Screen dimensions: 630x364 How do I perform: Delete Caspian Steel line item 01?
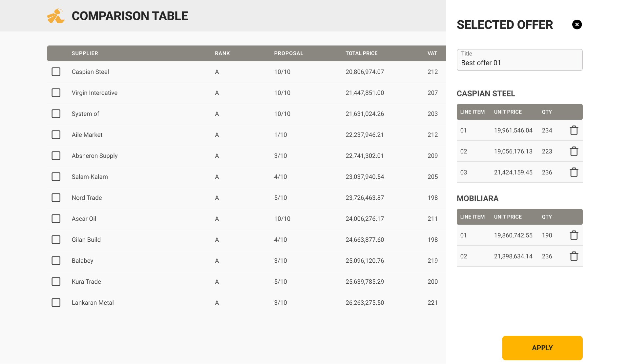[x=574, y=130]
